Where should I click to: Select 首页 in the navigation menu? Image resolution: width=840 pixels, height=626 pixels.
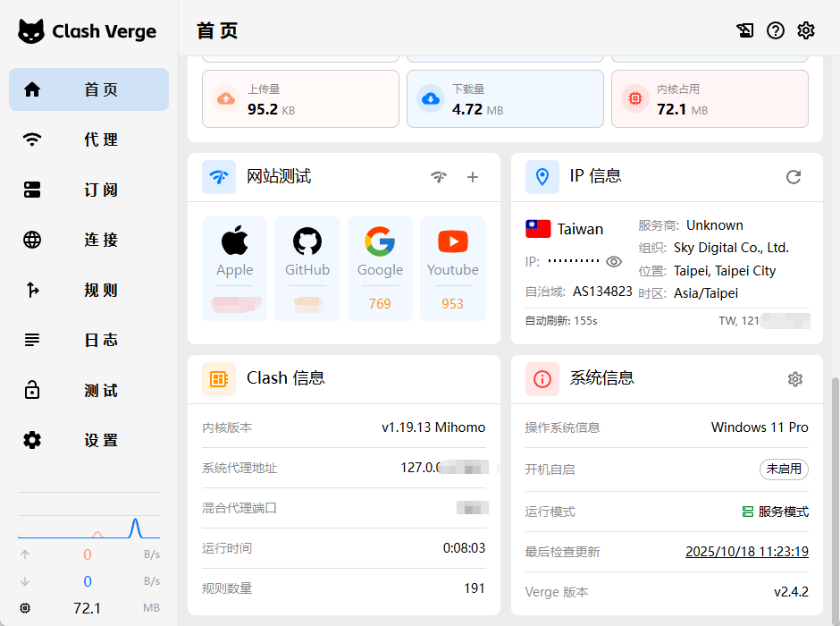(88, 89)
